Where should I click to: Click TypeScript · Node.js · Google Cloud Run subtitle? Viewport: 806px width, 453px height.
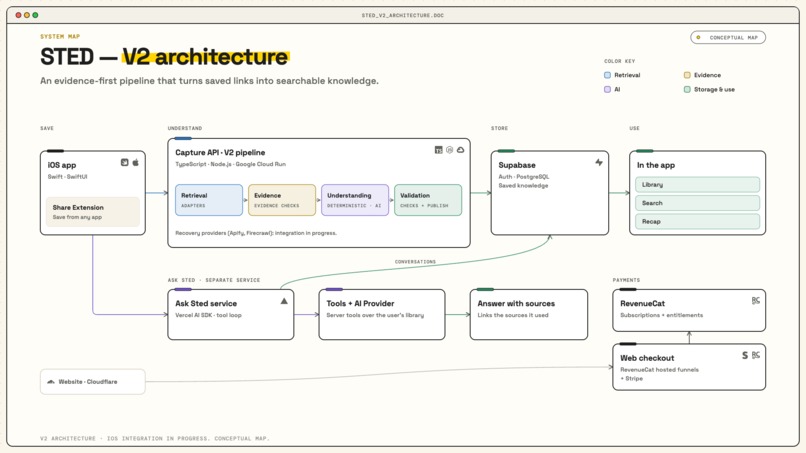point(230,164)
